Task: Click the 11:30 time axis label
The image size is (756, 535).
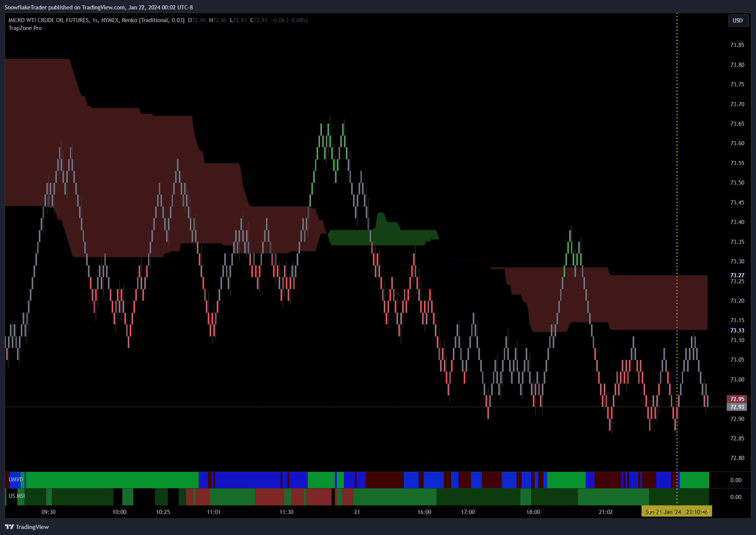Action: tap(286, 512)
